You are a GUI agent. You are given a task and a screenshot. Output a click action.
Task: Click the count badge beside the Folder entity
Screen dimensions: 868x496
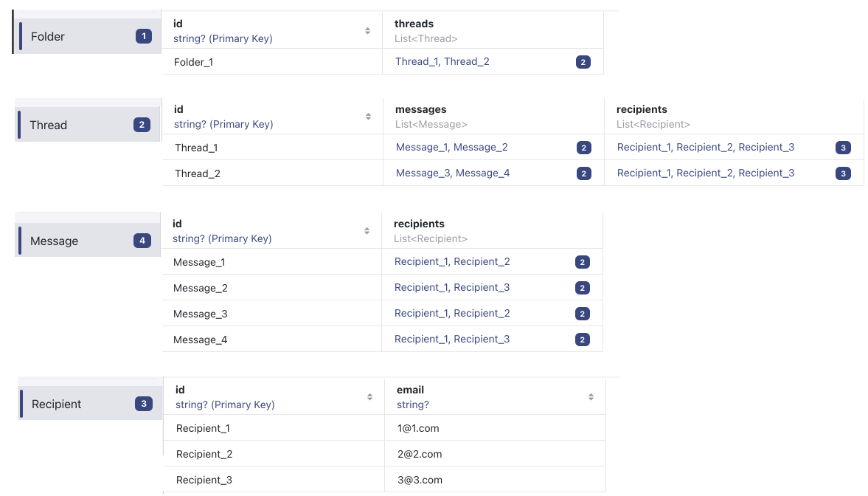[143, 35]
